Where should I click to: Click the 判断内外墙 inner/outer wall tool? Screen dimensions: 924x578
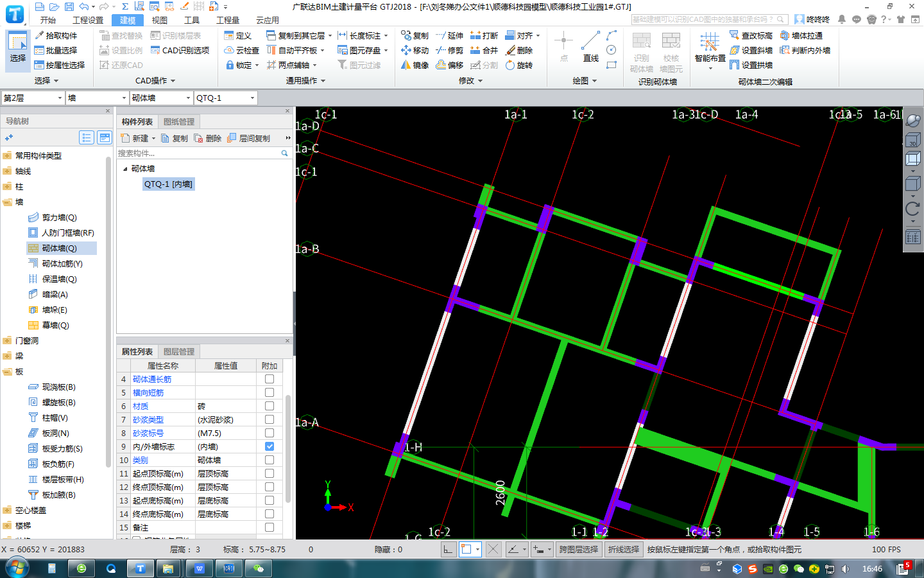click(805, 50)
